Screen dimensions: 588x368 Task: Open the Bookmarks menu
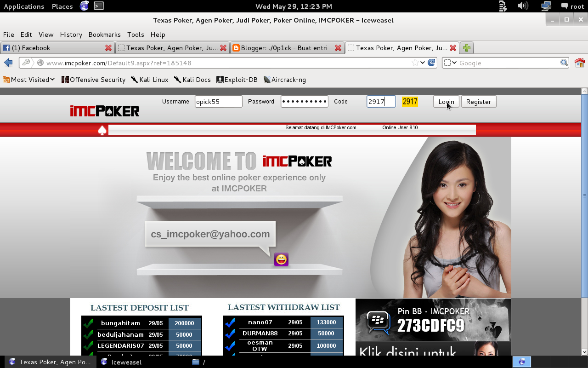coord(105,34)
